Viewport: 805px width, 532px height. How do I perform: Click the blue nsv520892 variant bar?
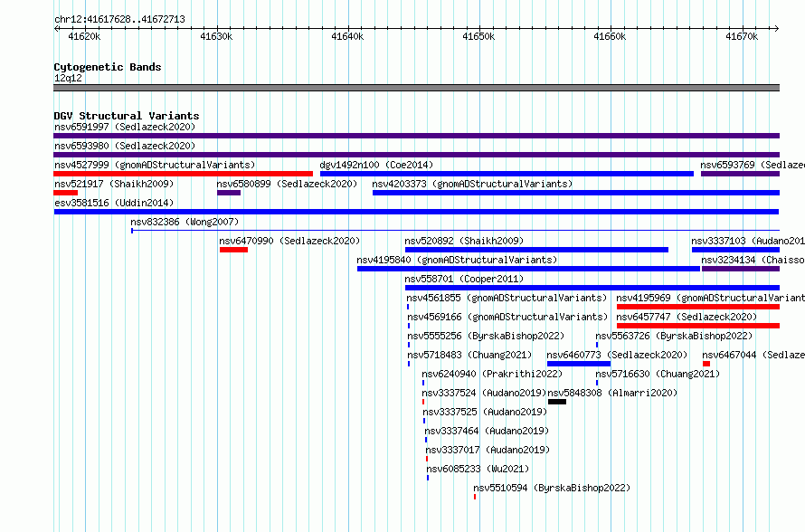pos(537,250)
